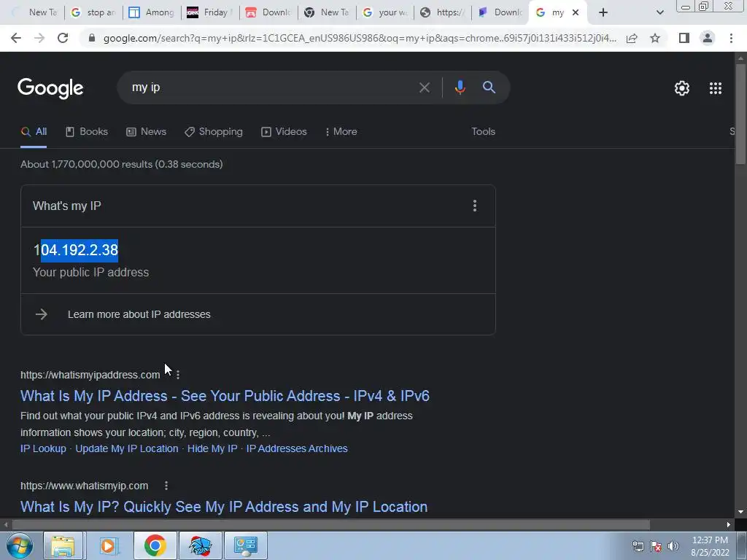Switch to the 'your w' Google tab
This screenshot has width=747, height=560.
[385, 12]
